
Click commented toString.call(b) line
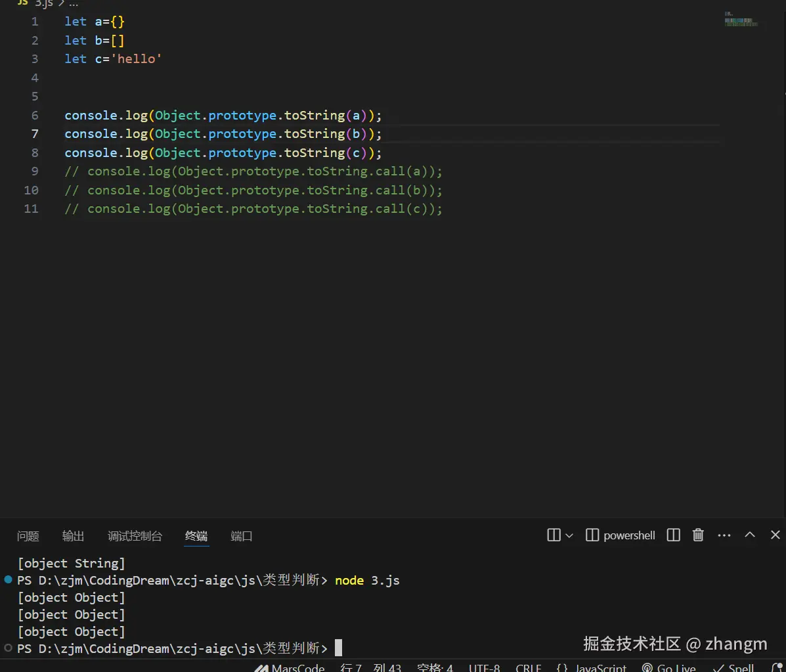click(253, 190)
